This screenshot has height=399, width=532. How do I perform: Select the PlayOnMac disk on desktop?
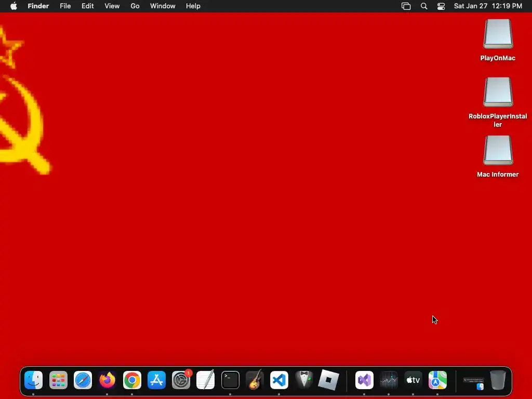click(498, 34)
